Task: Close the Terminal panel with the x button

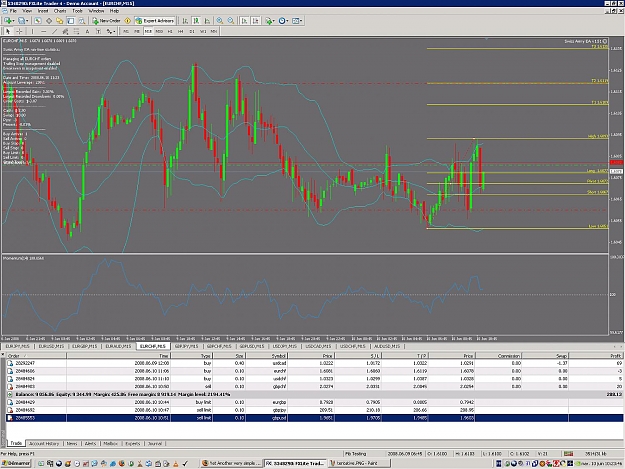Action: click(2, 355)
